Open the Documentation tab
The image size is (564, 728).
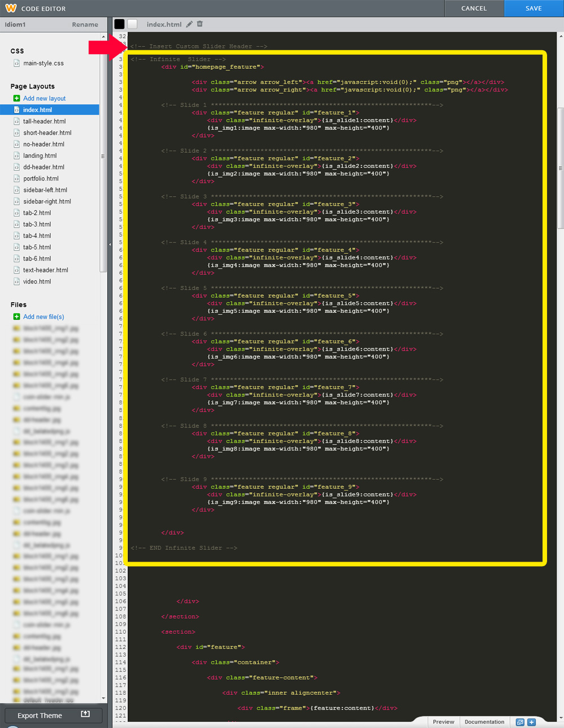(484, 722)
